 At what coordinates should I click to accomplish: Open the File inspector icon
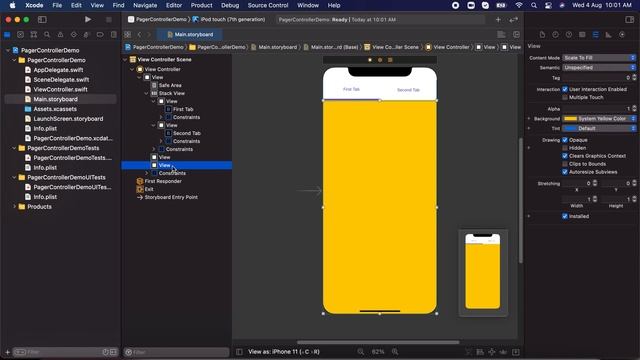tap(542, 35)
